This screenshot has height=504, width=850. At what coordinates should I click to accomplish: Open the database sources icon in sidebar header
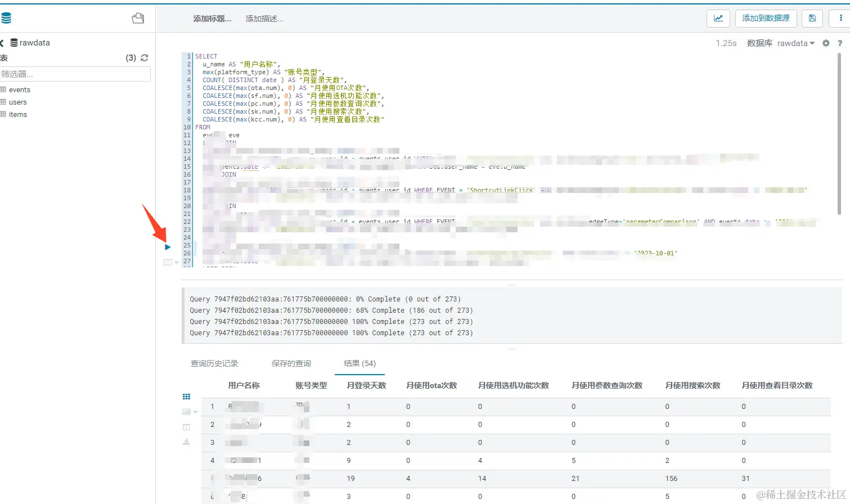coord(6,19)
